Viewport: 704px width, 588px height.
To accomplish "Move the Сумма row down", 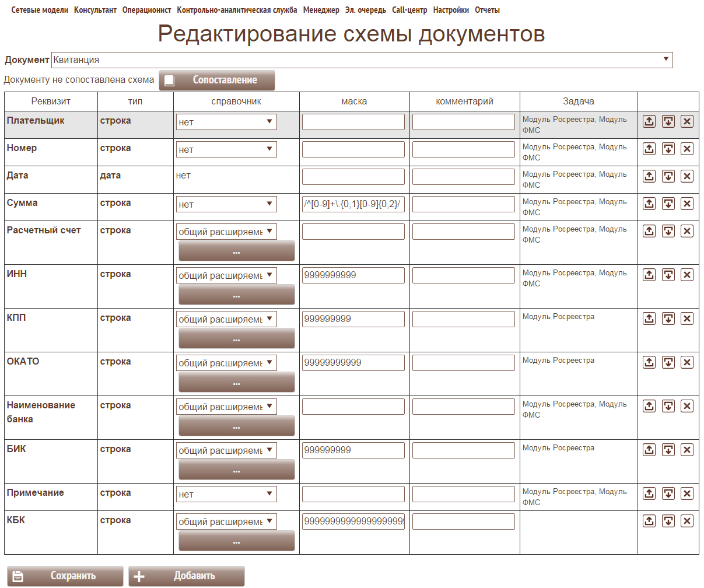I will pyautogui.click(x=668, y=204).
